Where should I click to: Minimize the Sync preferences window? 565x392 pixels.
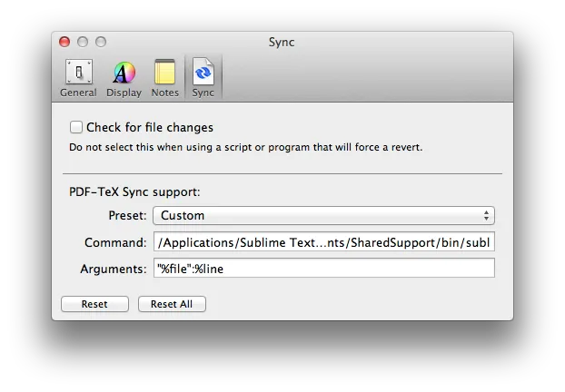click(x=83, y=42)
